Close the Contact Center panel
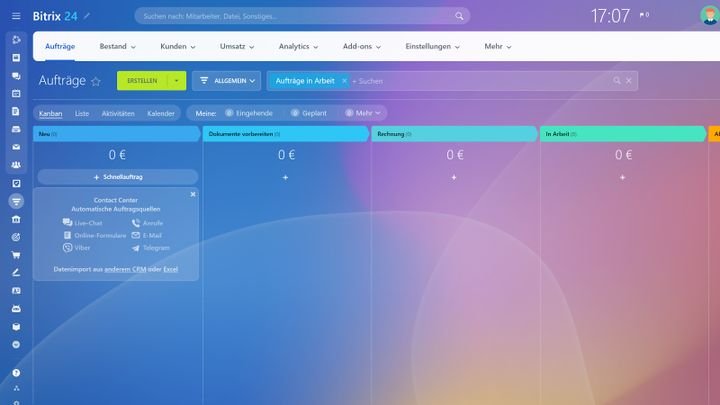 point(193,194)
